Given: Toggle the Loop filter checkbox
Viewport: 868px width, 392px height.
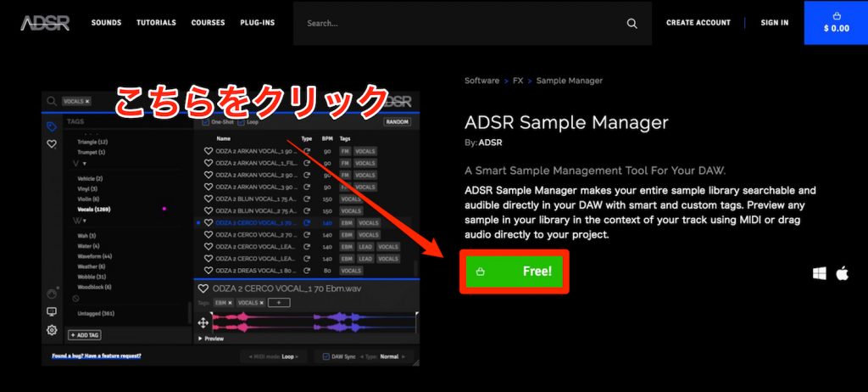Looking at the screenshot, I should click(242, 121).
